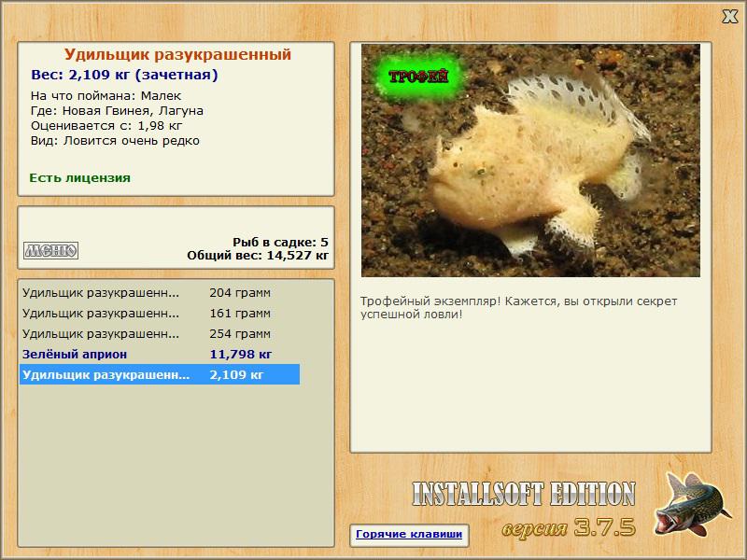Click the frogfish trophy photo
Screen dimensions: 747x560
click(x=530, y=161)
